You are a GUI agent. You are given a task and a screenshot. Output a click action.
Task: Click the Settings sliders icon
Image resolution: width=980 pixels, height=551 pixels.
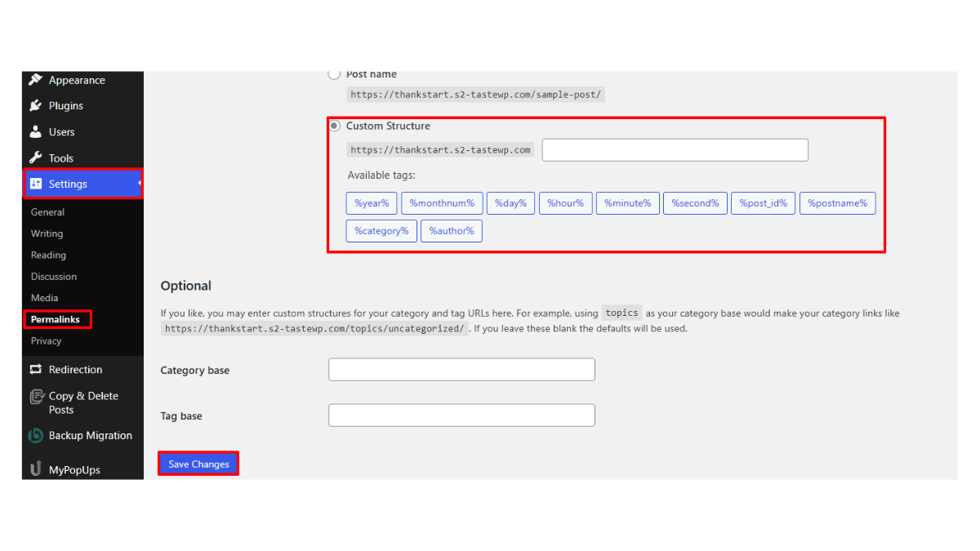pyautogui.click(x=36, y=184)
